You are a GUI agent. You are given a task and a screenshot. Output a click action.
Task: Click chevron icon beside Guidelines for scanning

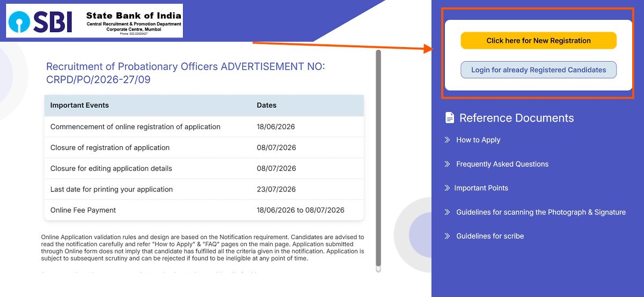point(447,212)
